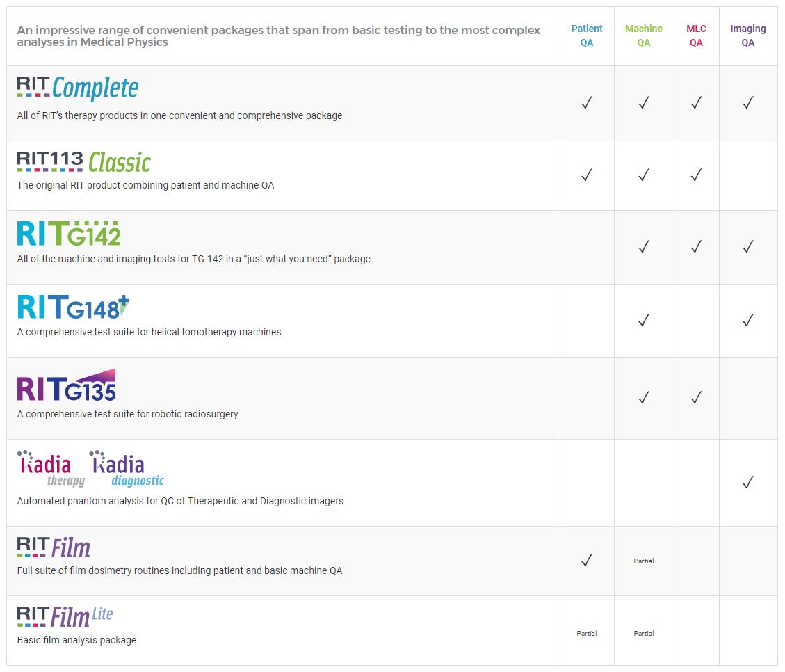
Task: Select the RIT Film Lite logo
Action: (x=65, y=616)
